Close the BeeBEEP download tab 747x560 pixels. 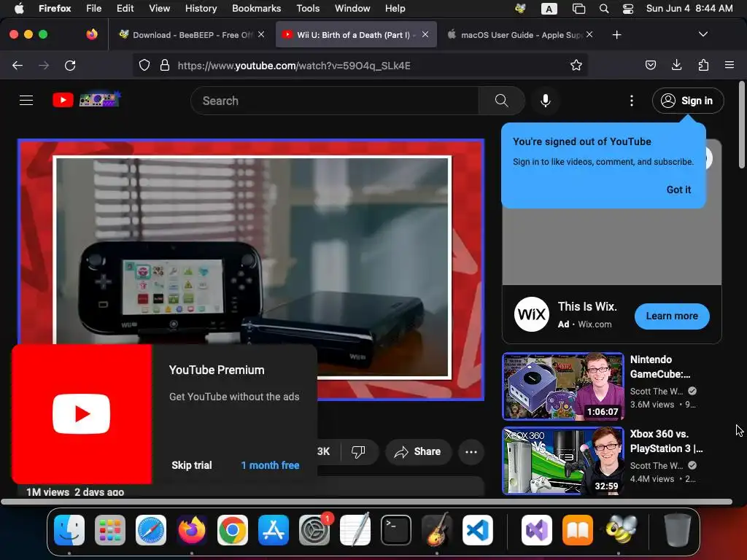[261, 34]
